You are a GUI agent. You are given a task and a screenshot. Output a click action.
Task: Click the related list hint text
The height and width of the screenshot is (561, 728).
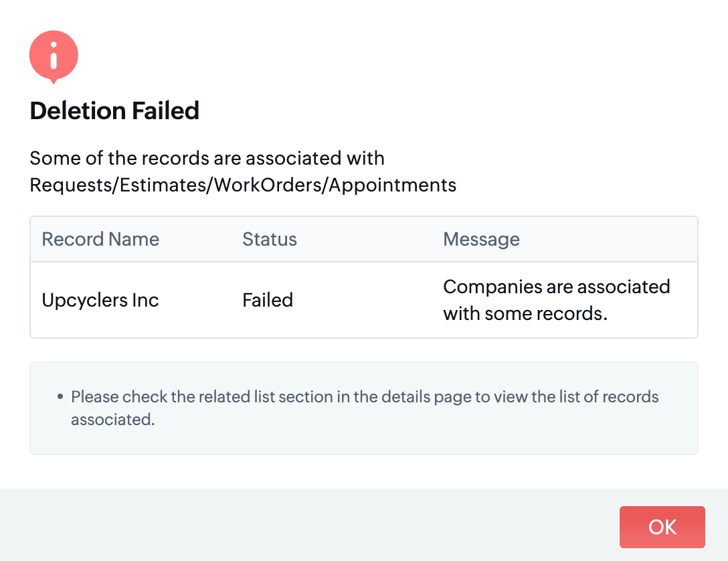[365, 397]
